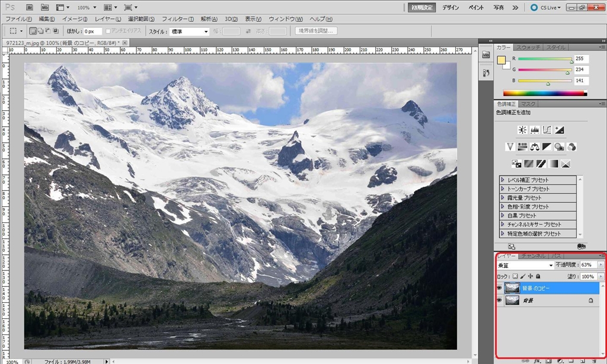
Task: Hide the 背景 のコピー layer
Action: pos(499,288)
